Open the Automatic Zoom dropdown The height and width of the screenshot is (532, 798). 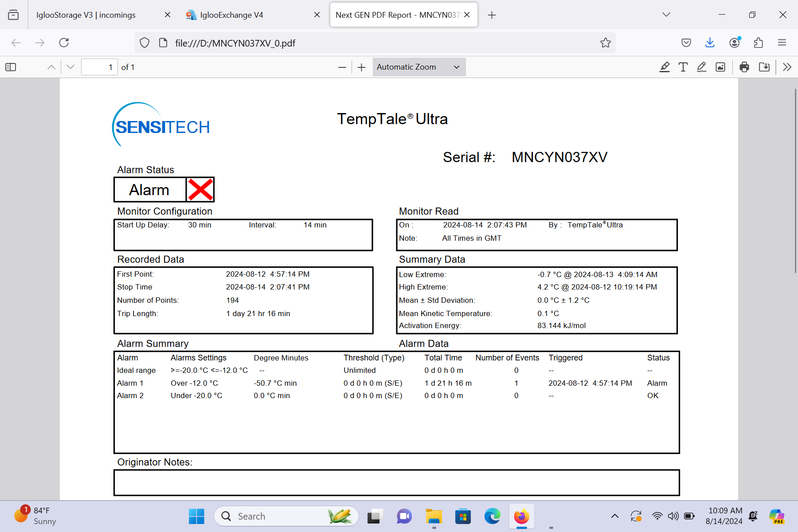419,67
